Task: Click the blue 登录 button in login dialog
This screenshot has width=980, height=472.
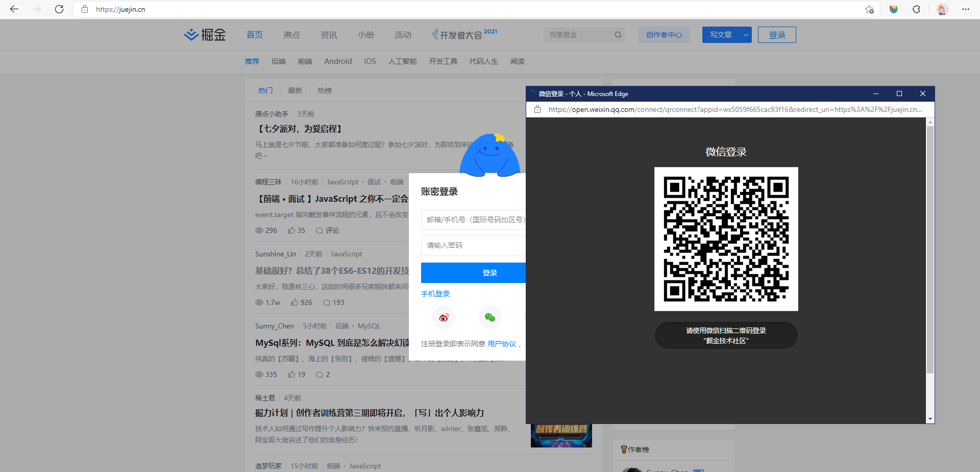Action: [x=473, y=273]
